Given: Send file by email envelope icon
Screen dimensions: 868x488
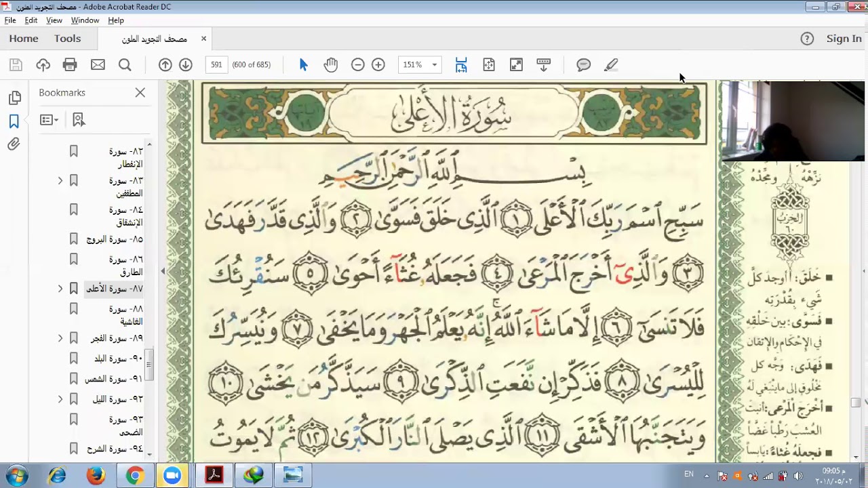Looking at the screenshot, I should pyautogui.click(x=98, y=65).
